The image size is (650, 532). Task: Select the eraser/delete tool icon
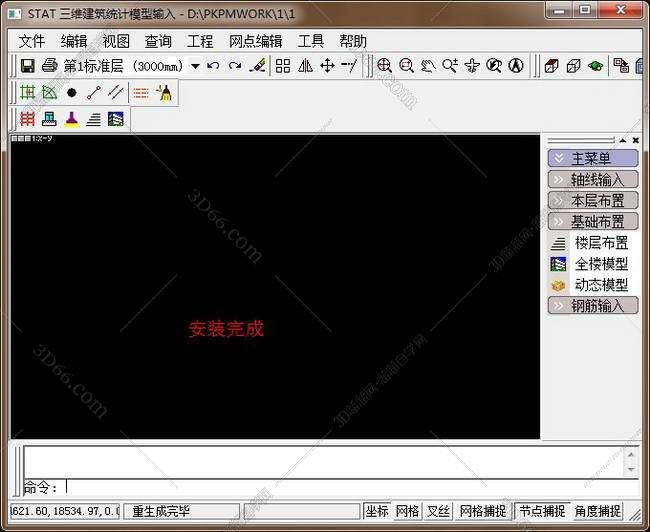pos(257,66)
